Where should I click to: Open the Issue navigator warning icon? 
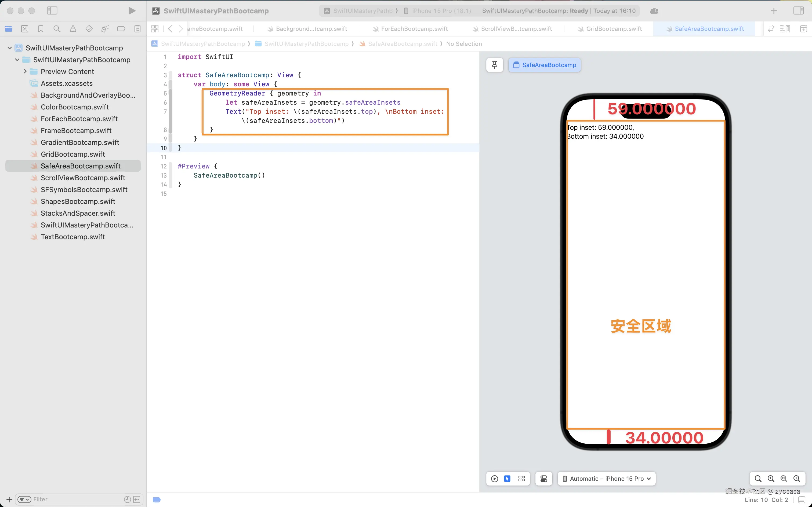click(73, 29)
